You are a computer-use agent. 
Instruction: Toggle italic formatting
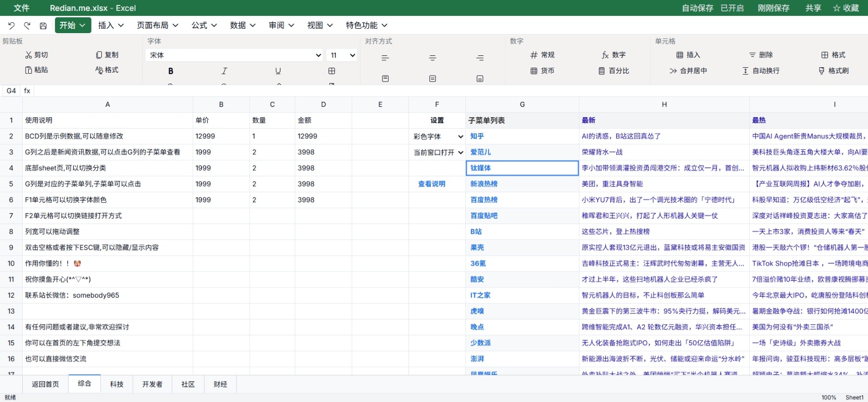point(224,71)
